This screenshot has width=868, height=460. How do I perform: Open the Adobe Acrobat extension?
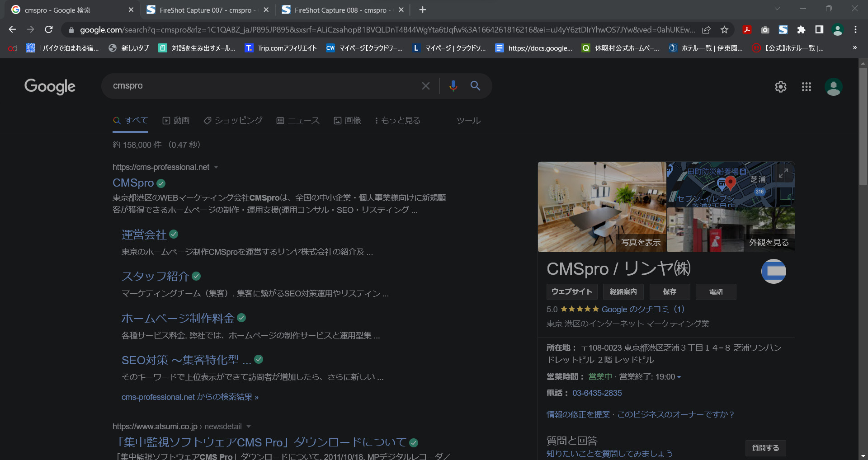tap(747, 30)
